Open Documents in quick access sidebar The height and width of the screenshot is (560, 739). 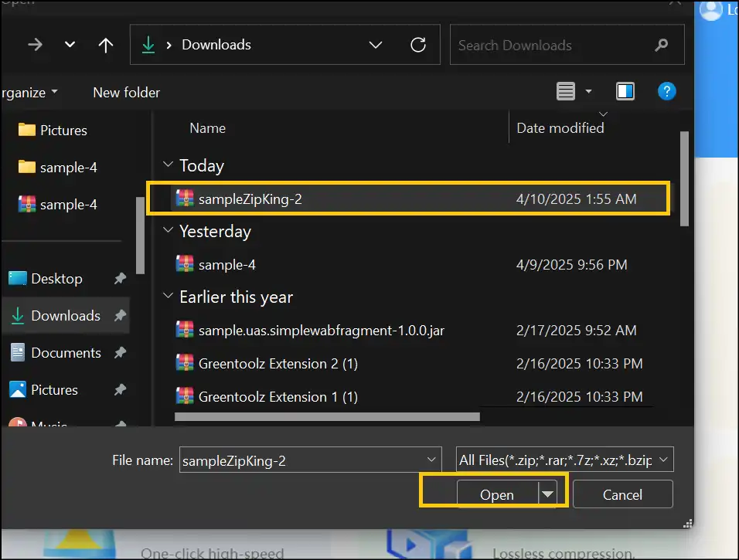56,353
